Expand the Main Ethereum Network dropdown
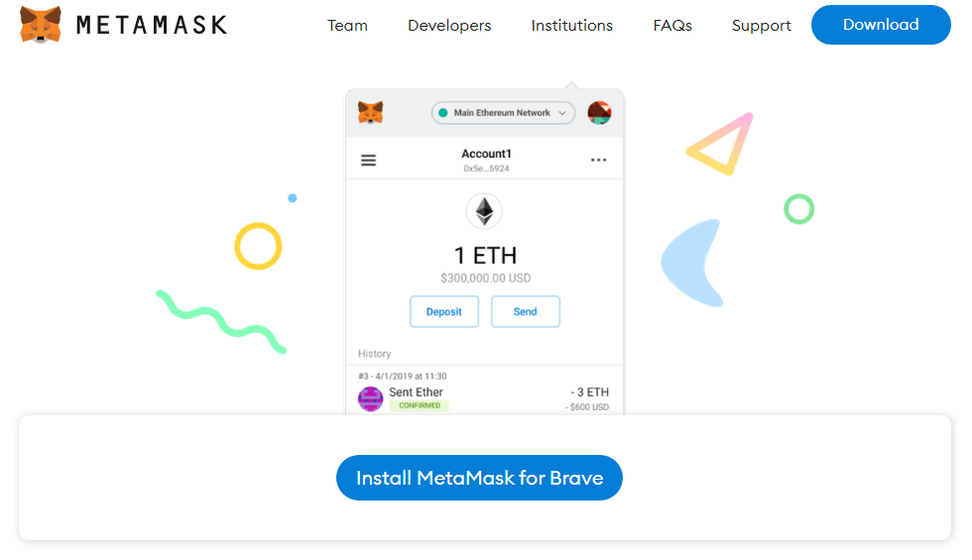Viewport: 972px width, 560px height. pos(503,113)
